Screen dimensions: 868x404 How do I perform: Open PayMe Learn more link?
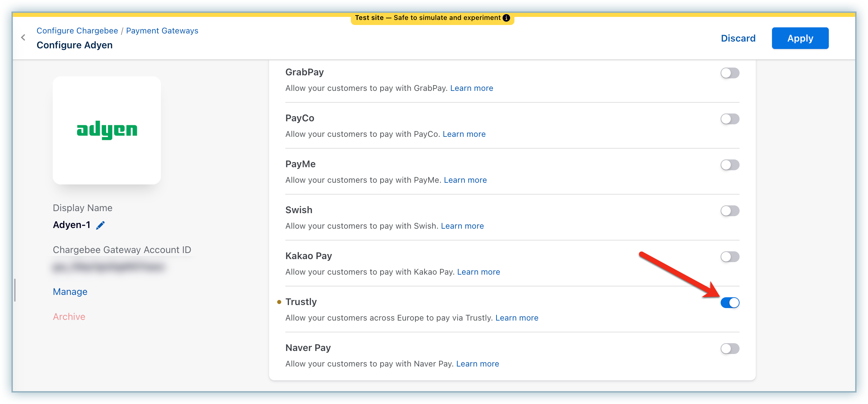coord(465,180)
